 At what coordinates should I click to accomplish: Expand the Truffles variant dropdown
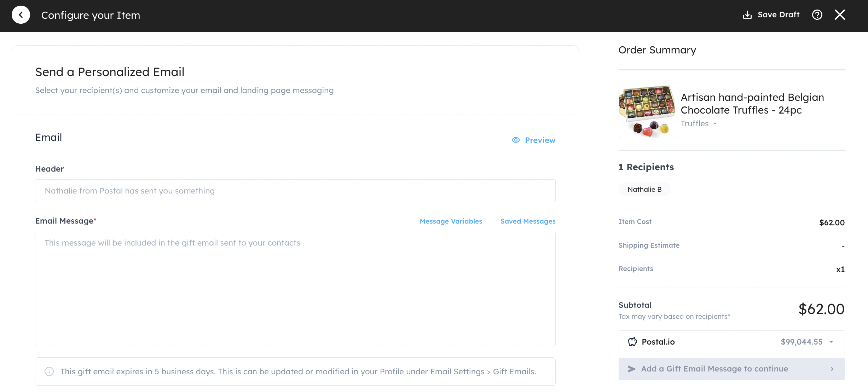coord(715,123)
